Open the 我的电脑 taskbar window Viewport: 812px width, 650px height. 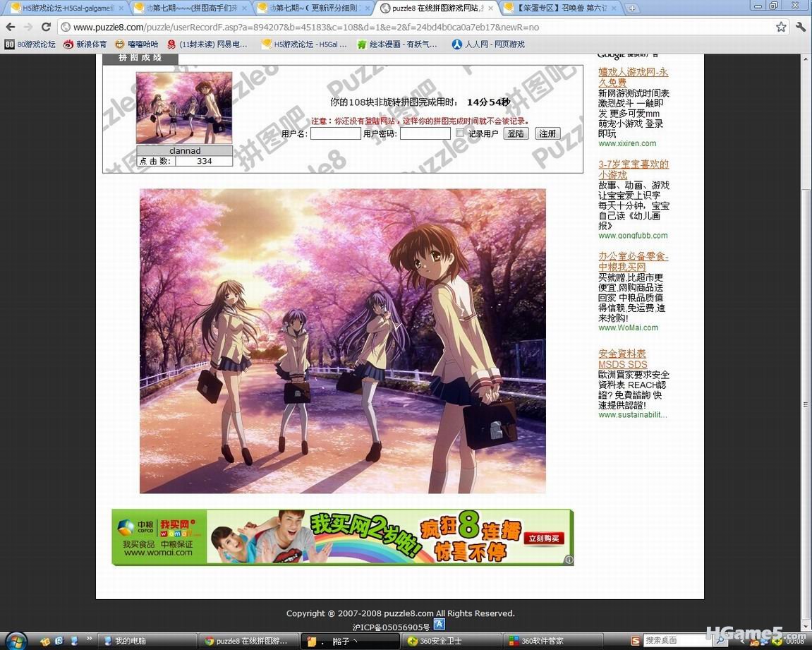[147, 642]
